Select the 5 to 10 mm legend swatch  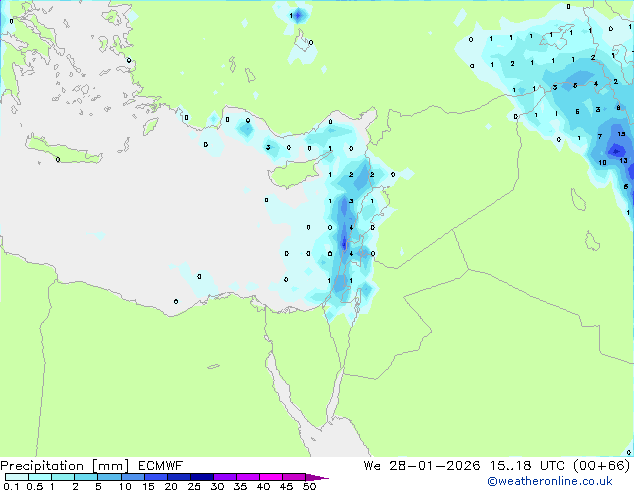click(x=109, y=477)
